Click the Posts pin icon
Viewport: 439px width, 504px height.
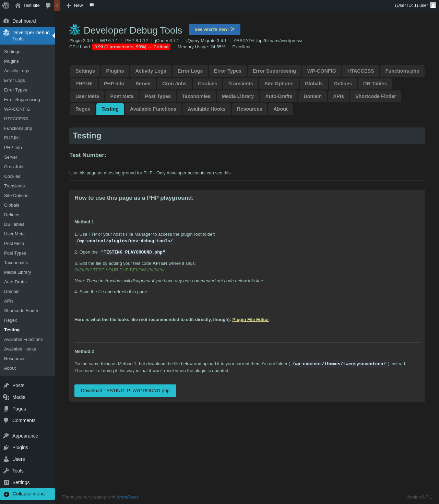click(x=6, y=385)
